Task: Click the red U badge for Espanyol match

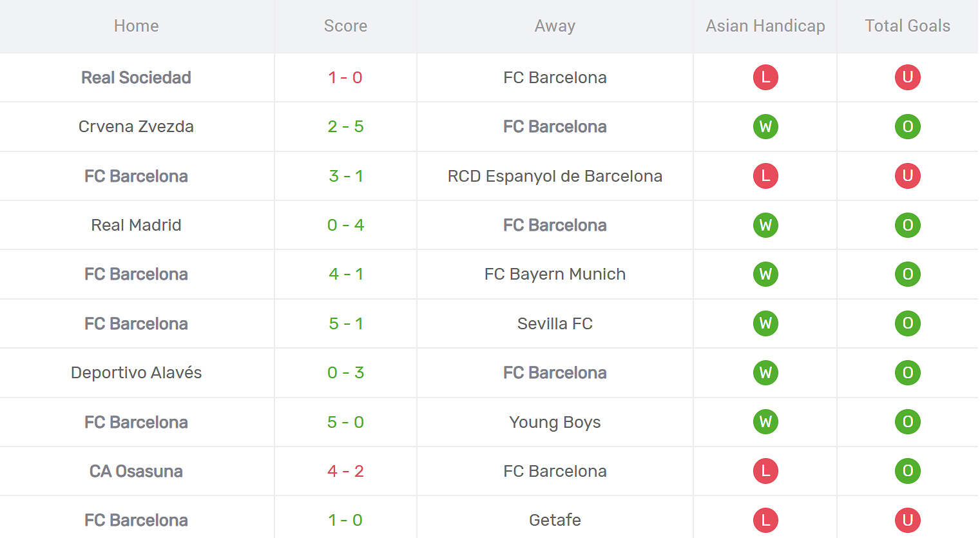Action: (x=907, y=176)
